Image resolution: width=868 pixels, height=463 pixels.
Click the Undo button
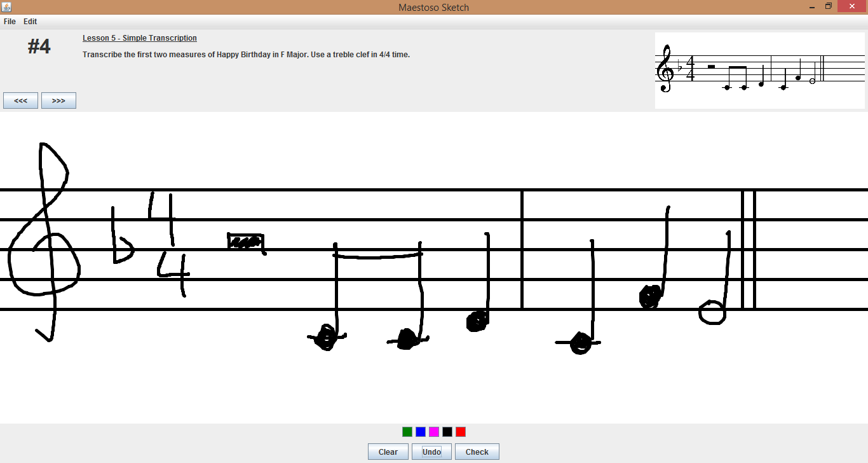pyautogui.click(x=431, y=452)
